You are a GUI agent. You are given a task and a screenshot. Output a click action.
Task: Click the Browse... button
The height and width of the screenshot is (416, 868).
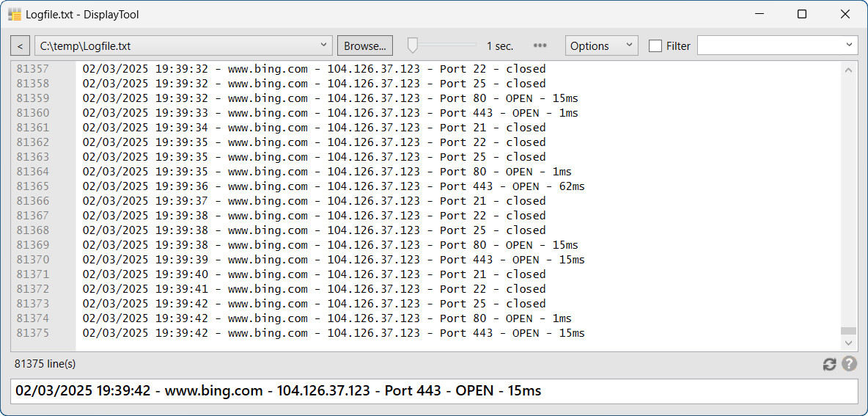365,46
